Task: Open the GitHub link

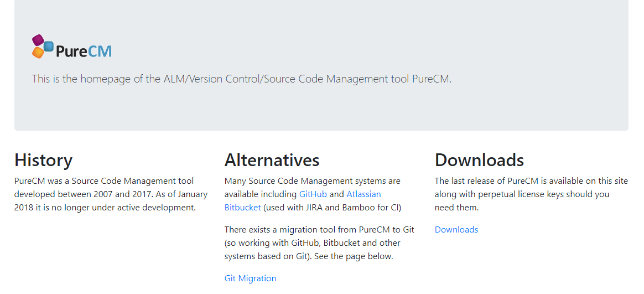Action: (313, 194)
